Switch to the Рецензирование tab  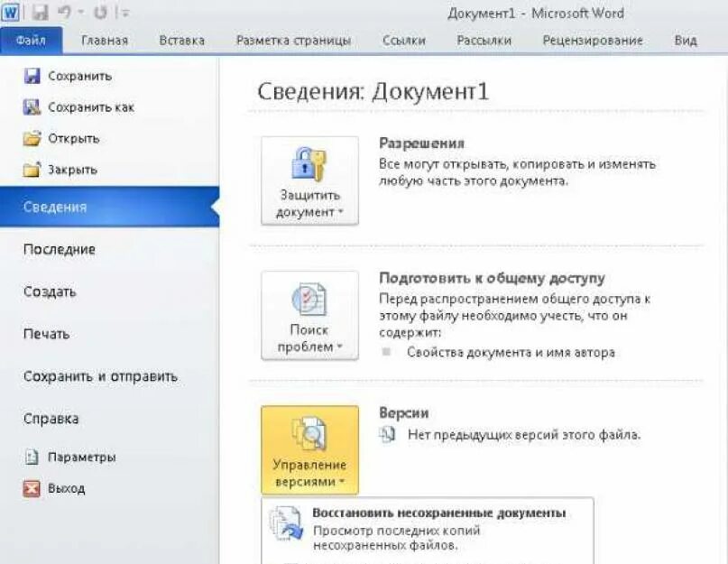point(593,41)
